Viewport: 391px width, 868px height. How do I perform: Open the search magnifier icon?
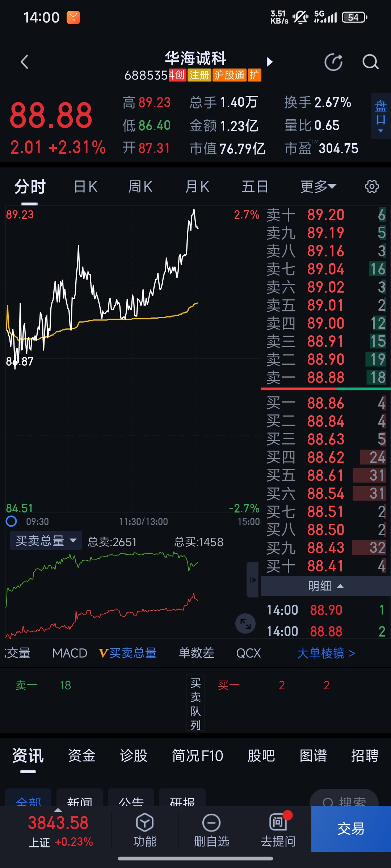[x=370, y=62]
